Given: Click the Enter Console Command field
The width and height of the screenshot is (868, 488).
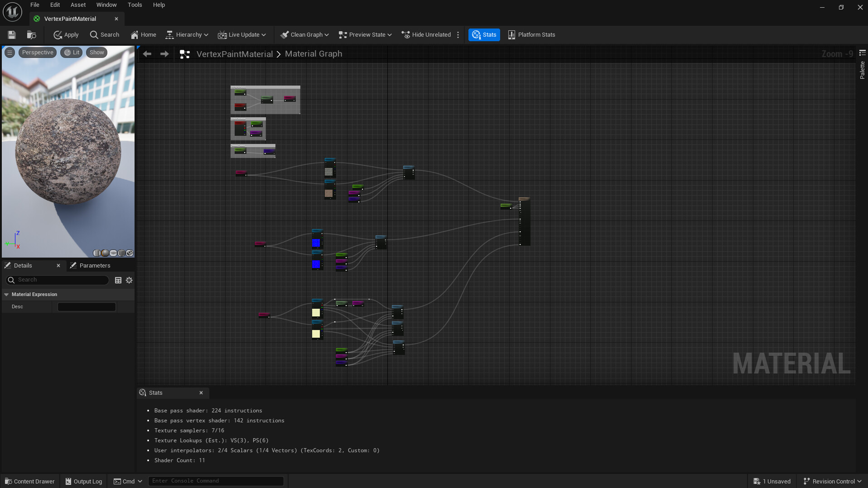Looking at the screenshot, I should coord(216,481).
